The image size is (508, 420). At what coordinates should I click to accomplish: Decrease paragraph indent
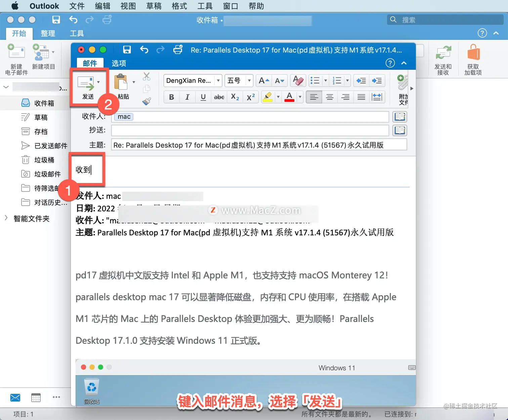pyautogui.click(x=361, y=81)
